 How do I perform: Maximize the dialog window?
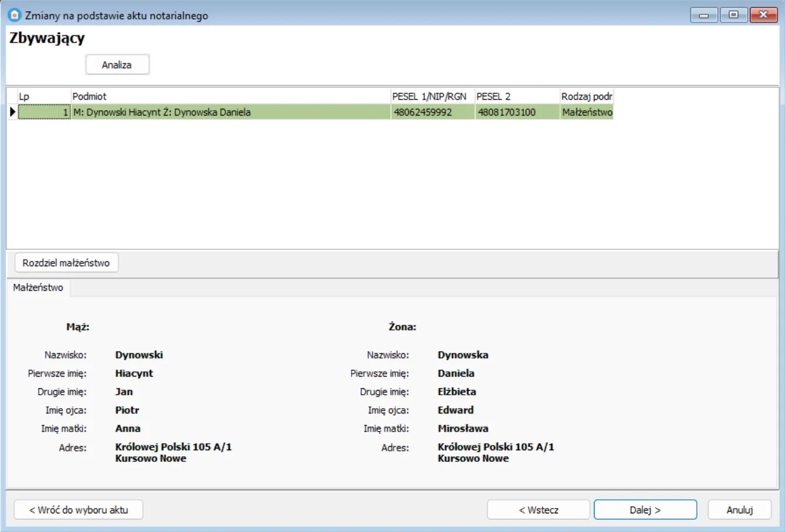(734, 15)
